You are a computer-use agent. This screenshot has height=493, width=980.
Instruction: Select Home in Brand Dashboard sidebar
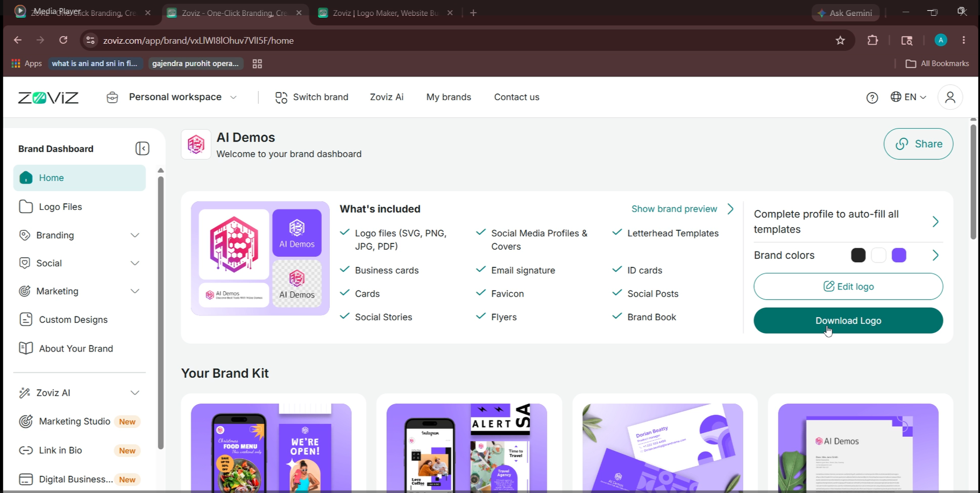(80, 178)
